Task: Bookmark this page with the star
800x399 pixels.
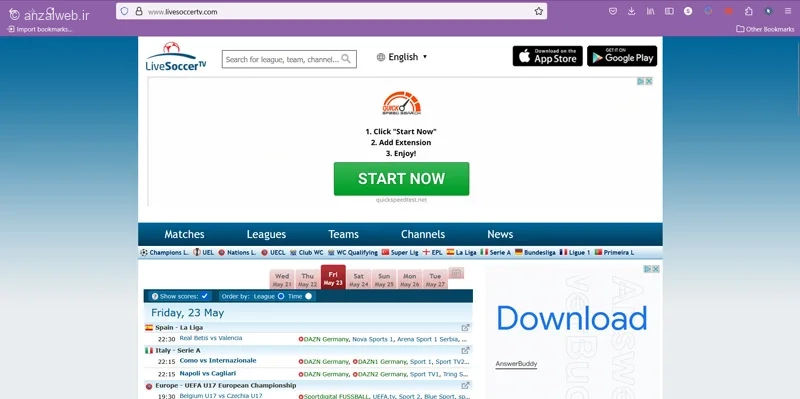Action: pyautogui.click(x=539, y=11)
